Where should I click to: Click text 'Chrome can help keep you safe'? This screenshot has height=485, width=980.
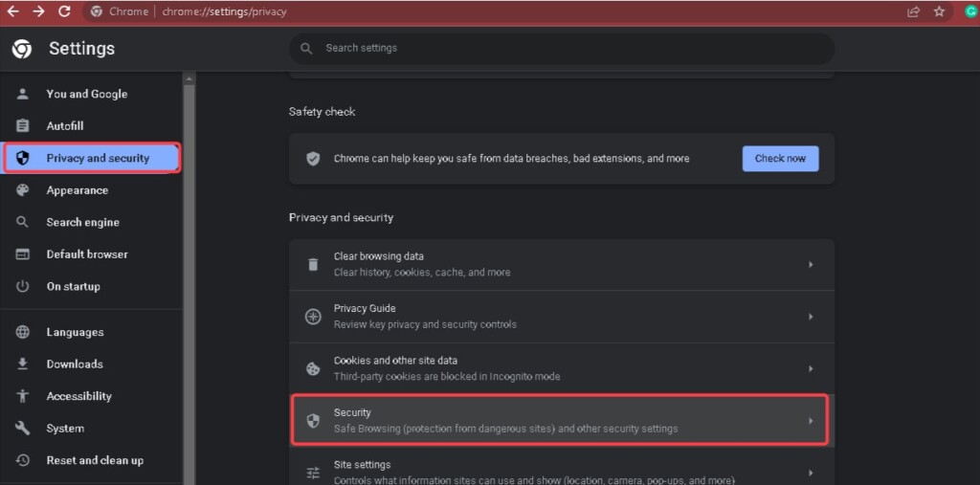401,159
